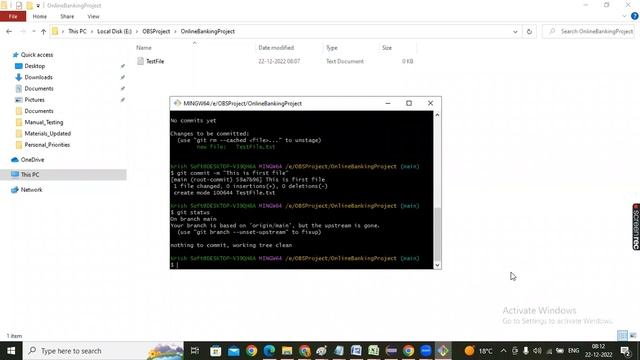
Task: Expand the ribbon chevron
Action: 624,16
